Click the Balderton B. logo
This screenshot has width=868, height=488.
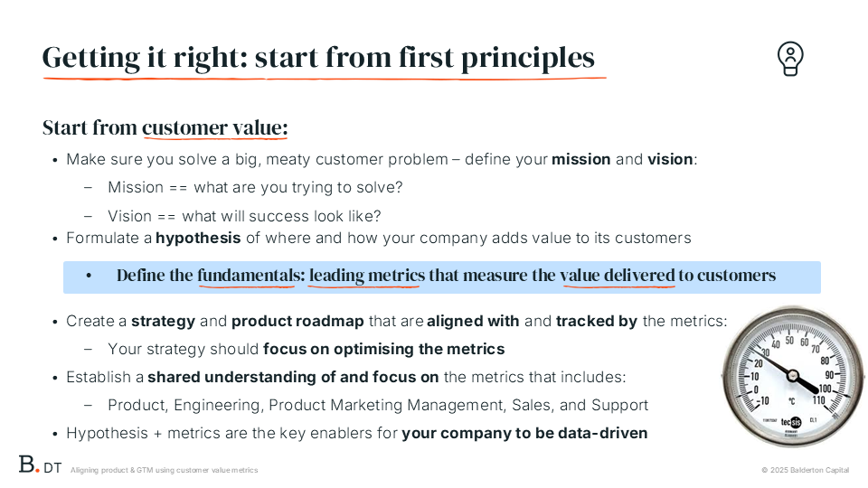(29, 465)
